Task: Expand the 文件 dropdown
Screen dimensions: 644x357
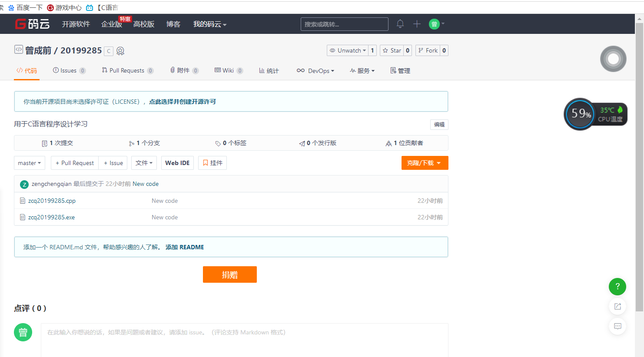Action: [x=144, y=163]
